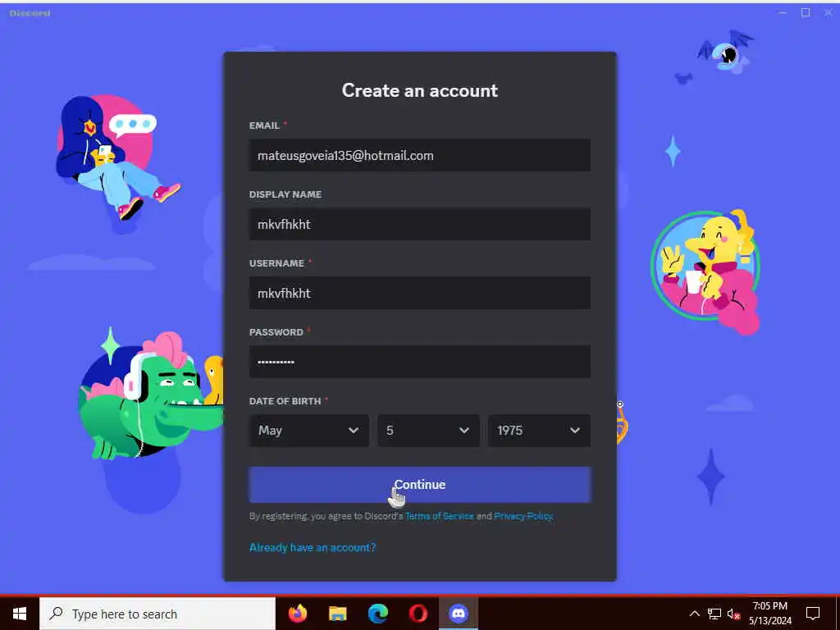The width and height of the screenshot is (840, 630).
Task: Click the PASSWORD label
Action: click(x=276, y=332)
